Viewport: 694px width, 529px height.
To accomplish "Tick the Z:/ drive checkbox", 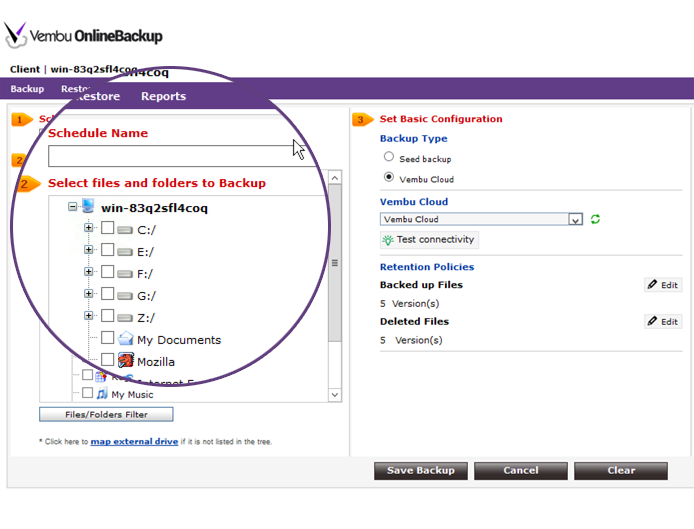I will [108, 316].
